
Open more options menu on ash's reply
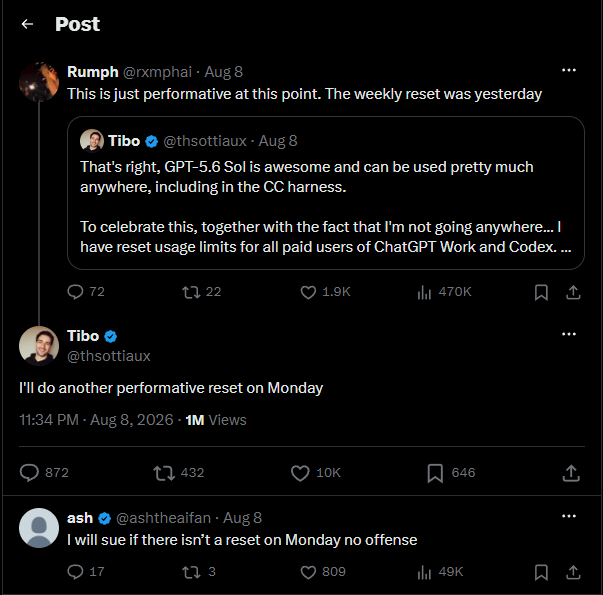point(569,516)
